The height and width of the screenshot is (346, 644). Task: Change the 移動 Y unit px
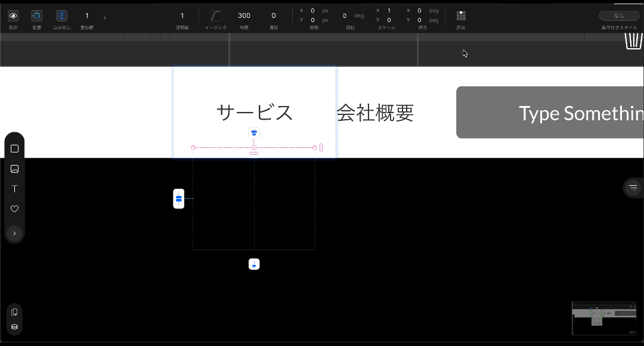click(326, 20)
